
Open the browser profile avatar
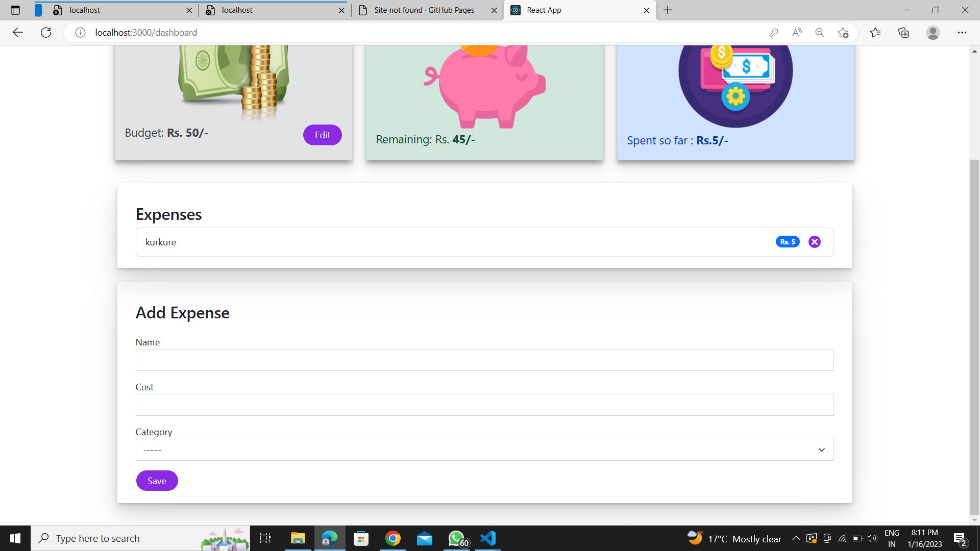click(933, 33)
